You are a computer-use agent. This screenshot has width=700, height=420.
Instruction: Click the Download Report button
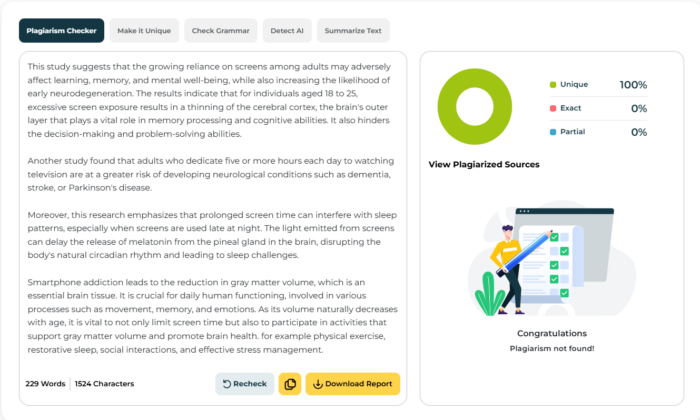[x=353, y=384]
